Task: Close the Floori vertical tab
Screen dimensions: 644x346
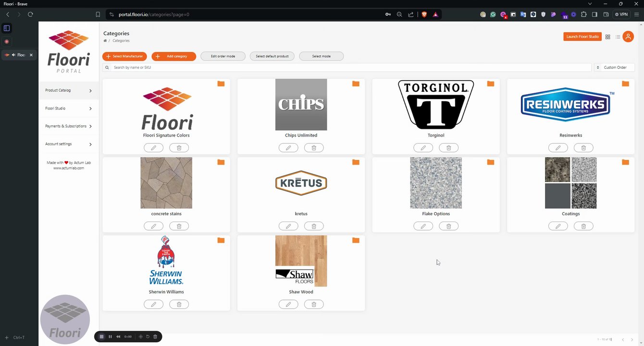Action: (31, 55)
